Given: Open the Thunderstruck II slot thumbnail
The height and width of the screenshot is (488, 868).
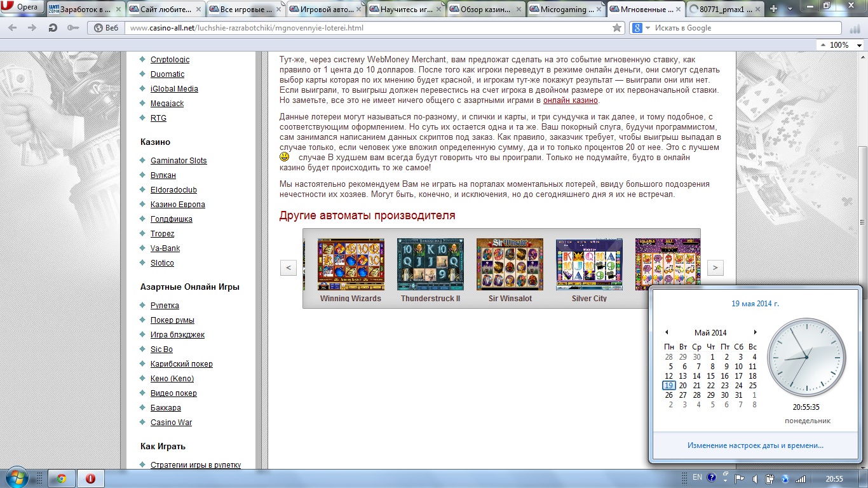Looking at the screenshot, I should (430, 264).
